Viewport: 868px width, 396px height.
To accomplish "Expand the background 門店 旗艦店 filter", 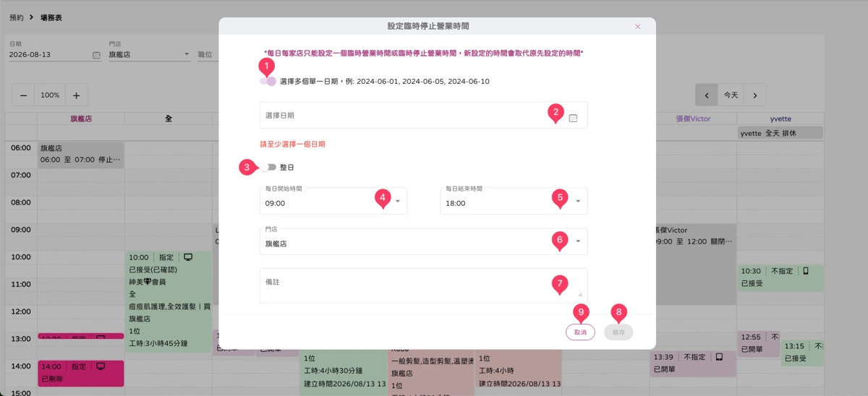I will pyautogui.click(x=149, y=54).
